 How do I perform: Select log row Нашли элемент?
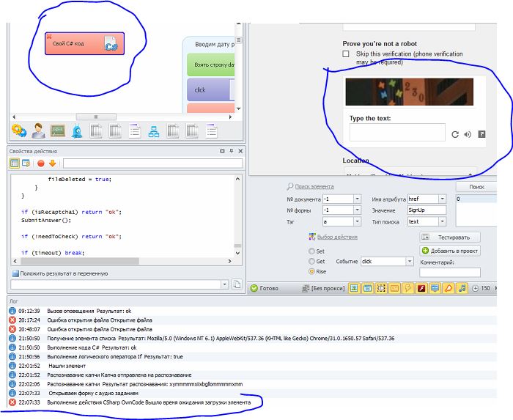pos(252,366)
